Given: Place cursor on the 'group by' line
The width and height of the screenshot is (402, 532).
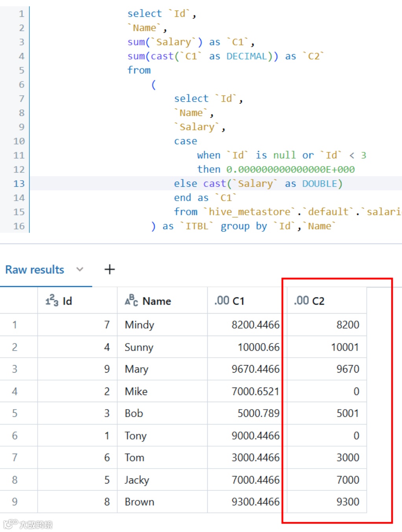Looking at the screenshot, I should (x=243, y=226).
